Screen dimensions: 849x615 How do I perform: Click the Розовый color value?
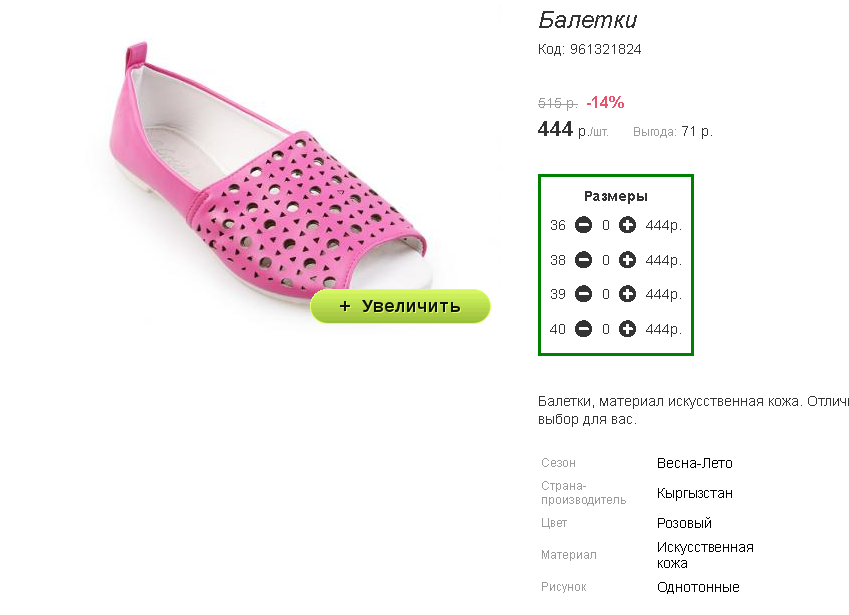pyautogui.click(x=684, y=524)
